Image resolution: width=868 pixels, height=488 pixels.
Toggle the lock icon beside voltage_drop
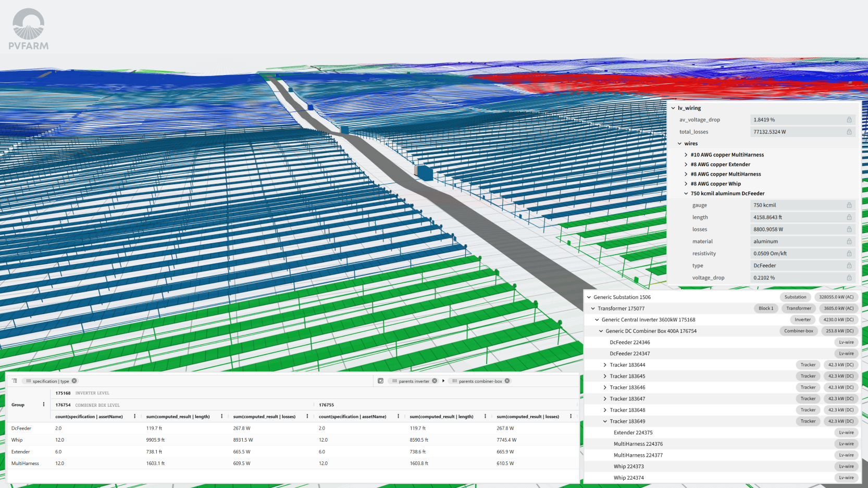[848, 278]
